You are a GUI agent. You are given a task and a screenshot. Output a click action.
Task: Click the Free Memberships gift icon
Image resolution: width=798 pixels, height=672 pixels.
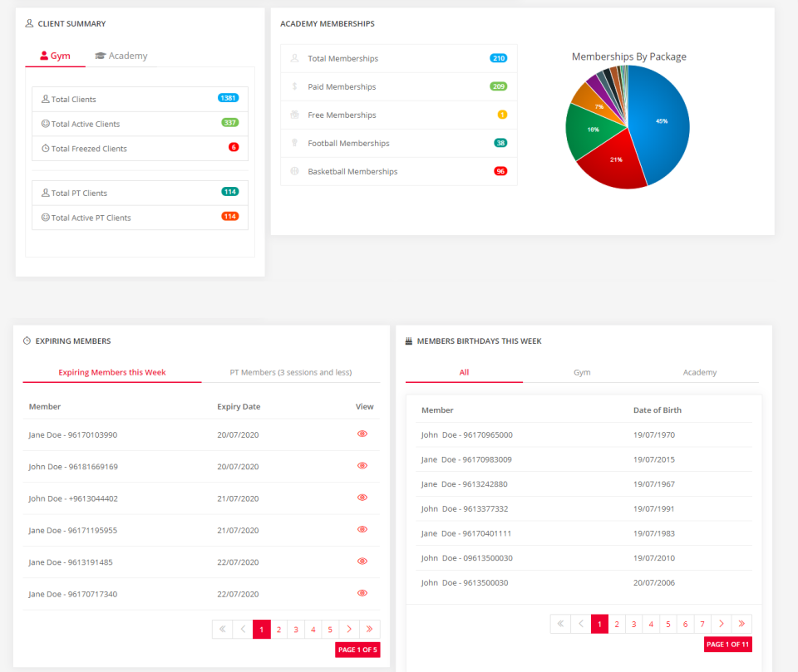pyautogui.click(x=294, y=115)
